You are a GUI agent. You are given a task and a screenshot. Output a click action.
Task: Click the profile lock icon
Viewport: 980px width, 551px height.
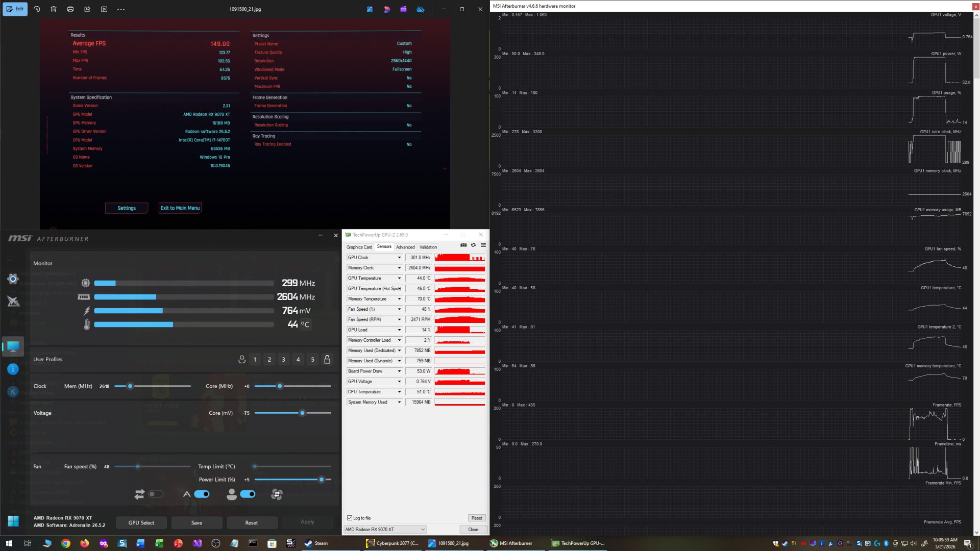(327, 359)
